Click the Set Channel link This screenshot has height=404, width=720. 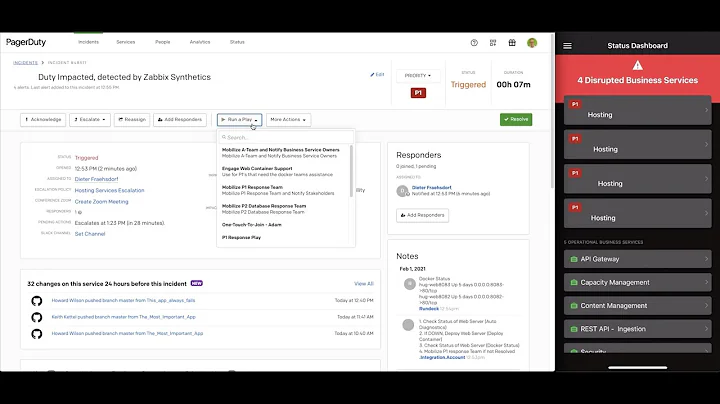point(90,234)
